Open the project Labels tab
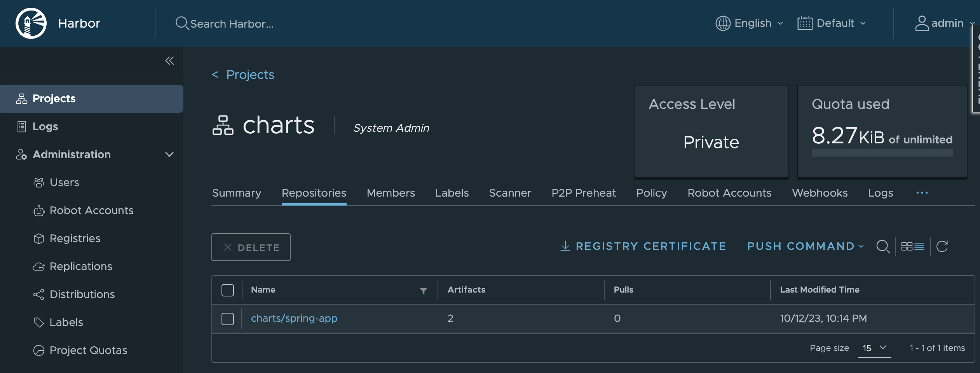The height and width of the screenshot is (373, 980). click(452, 193)
